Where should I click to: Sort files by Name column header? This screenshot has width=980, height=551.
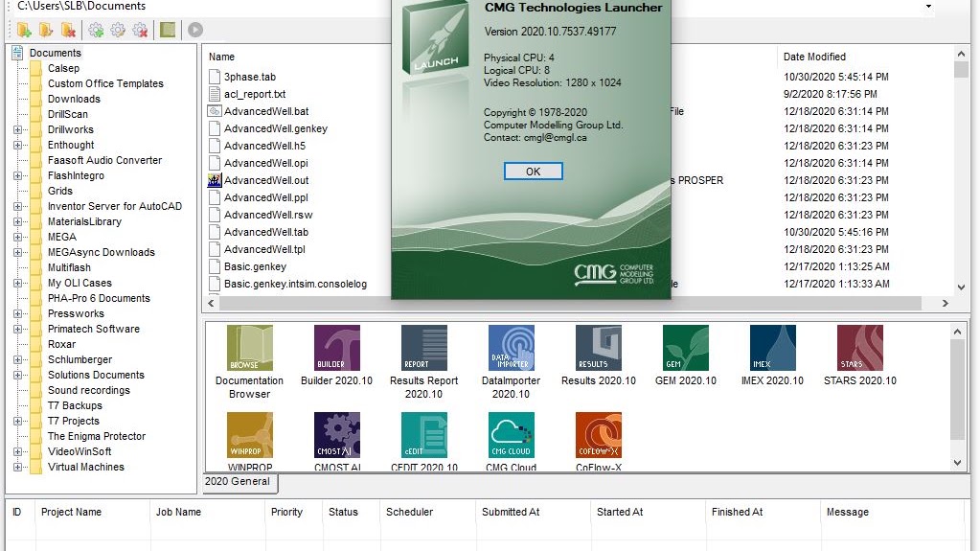coord(222,57)
